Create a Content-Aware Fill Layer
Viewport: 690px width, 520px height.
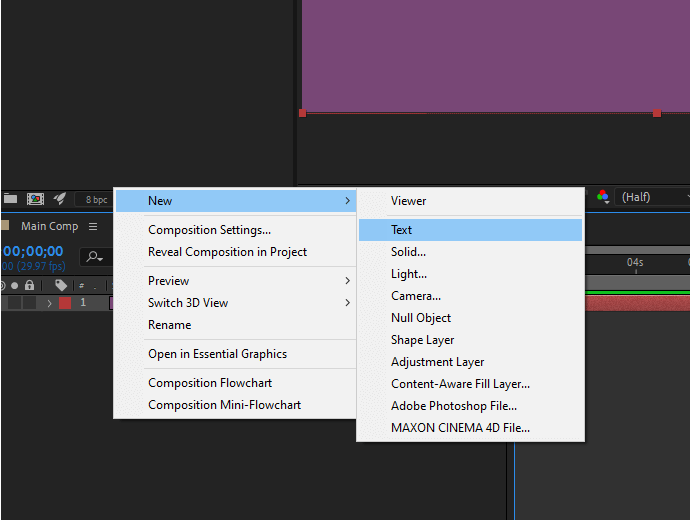pyautogui.click(x=470, y=384)
